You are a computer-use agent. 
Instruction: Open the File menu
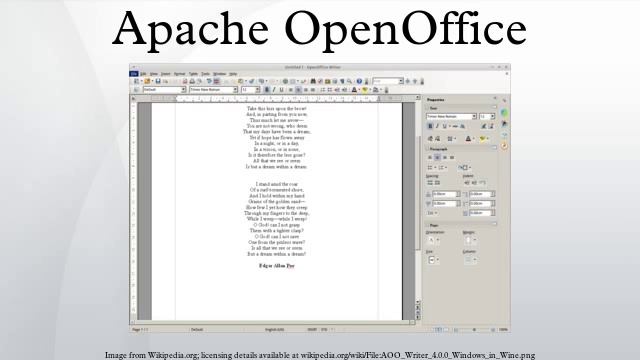(133, 74)
